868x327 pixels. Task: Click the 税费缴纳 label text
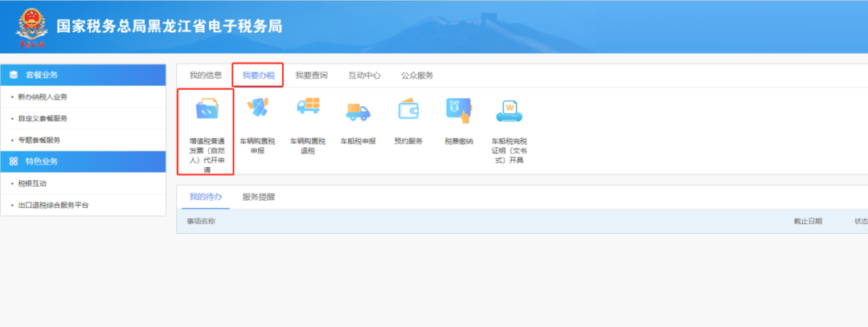(x=459, y=141)
